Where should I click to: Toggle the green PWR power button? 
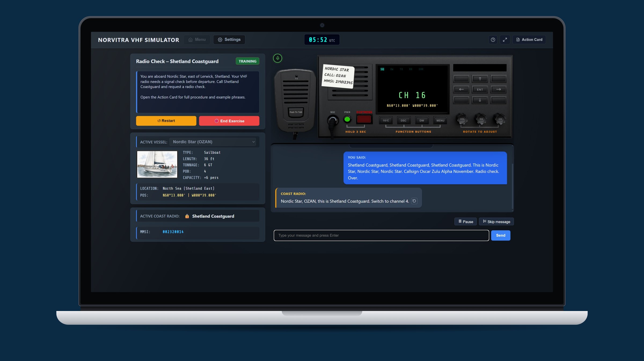tap(347, 119)
